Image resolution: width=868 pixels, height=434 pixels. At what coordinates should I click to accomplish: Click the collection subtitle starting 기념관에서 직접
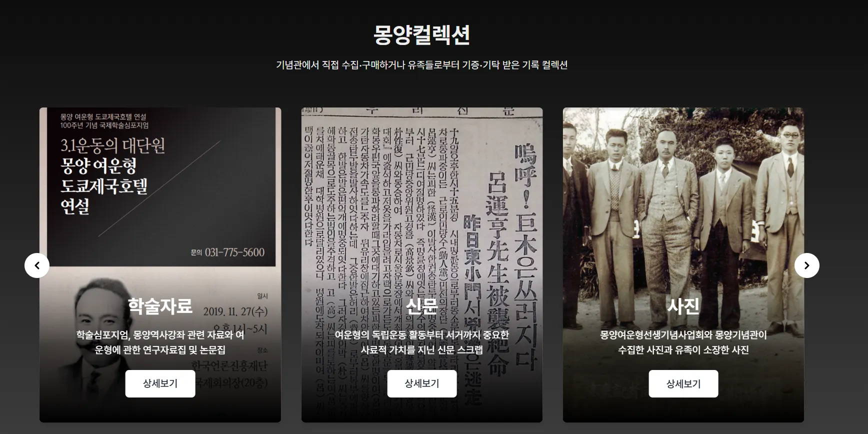[422, 65]
